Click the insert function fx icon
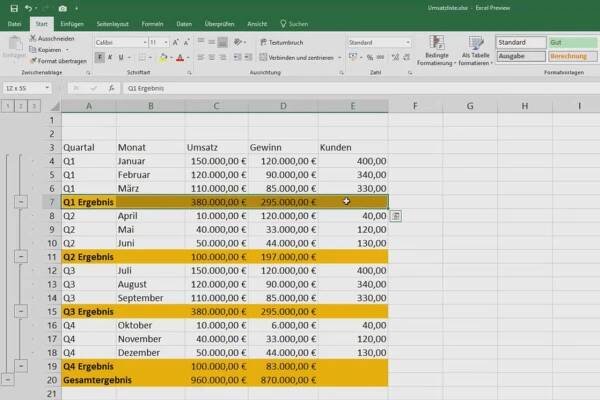600x400 pixels. [112, 89]
